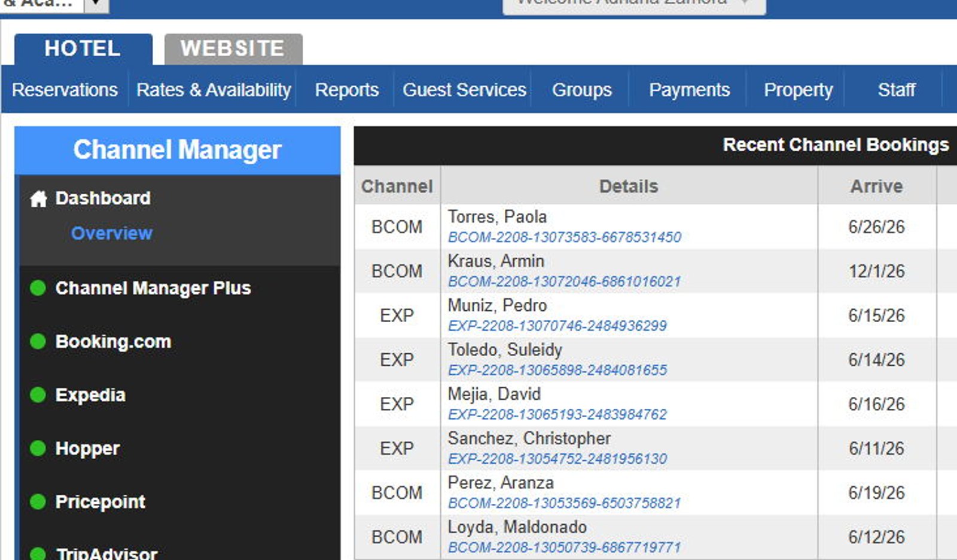Click the Arrive column header

point(877,186)
